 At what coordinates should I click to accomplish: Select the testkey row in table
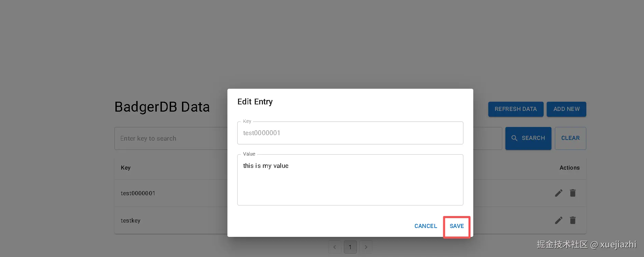tap(131, 220)
